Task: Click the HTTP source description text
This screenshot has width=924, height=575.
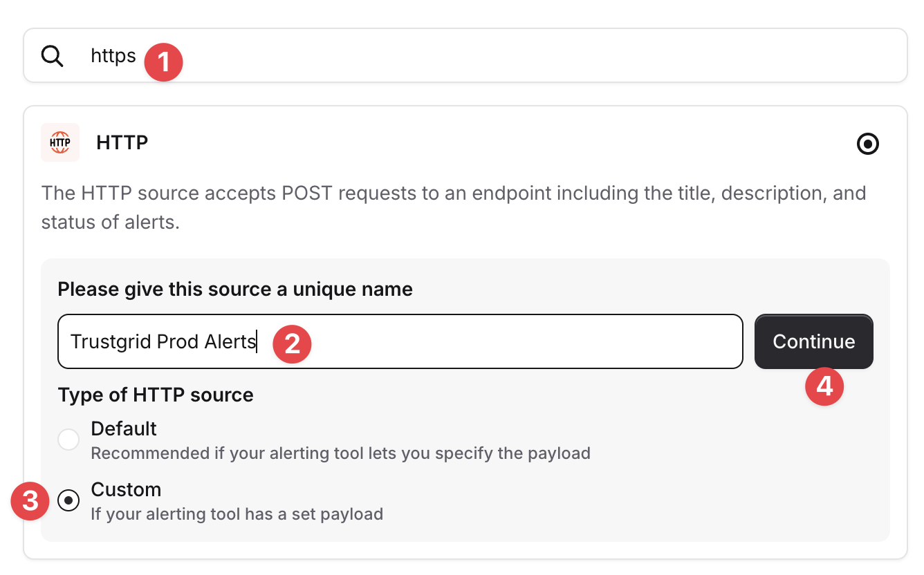Action: click(x=454, y=208)
